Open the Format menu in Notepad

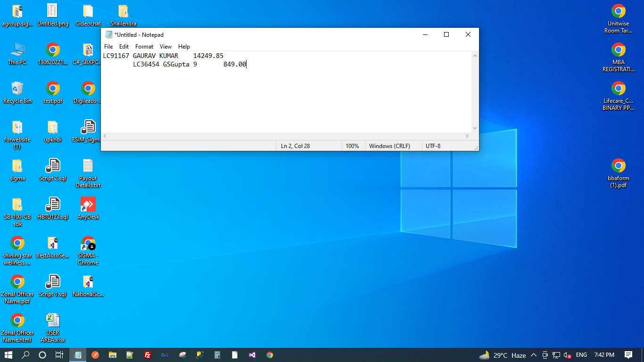(x=144, y=47)
